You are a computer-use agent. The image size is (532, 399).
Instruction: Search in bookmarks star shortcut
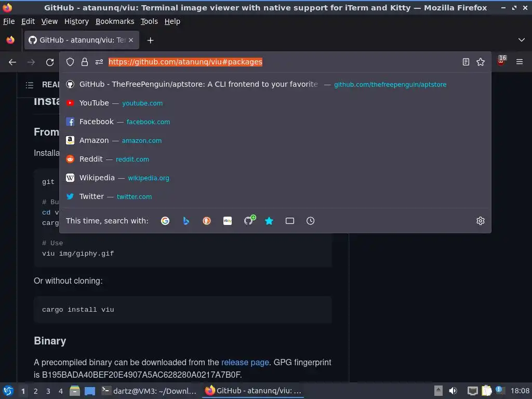point(269,221)
